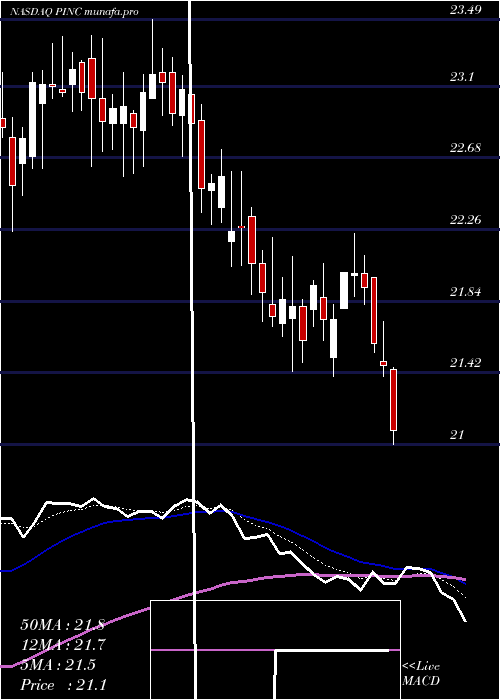This screenshot has height=700, width=500.
Task: Select the 21.42 price axis label
Action: click(466, 363)
